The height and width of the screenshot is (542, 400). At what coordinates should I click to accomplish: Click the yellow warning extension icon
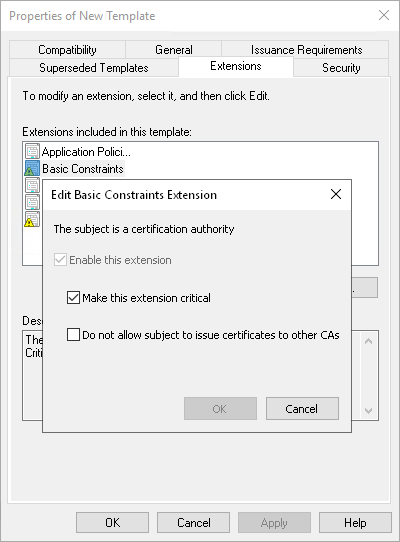pos(32,219)
